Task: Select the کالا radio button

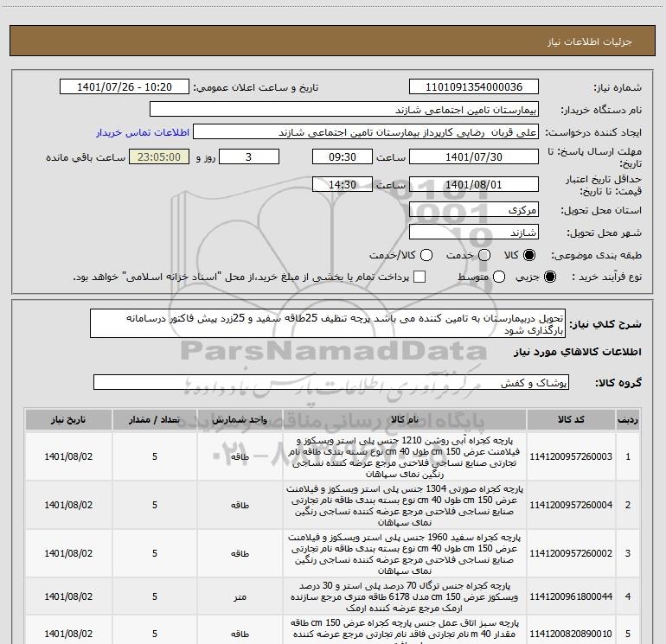Action: [x=529, y=255]
